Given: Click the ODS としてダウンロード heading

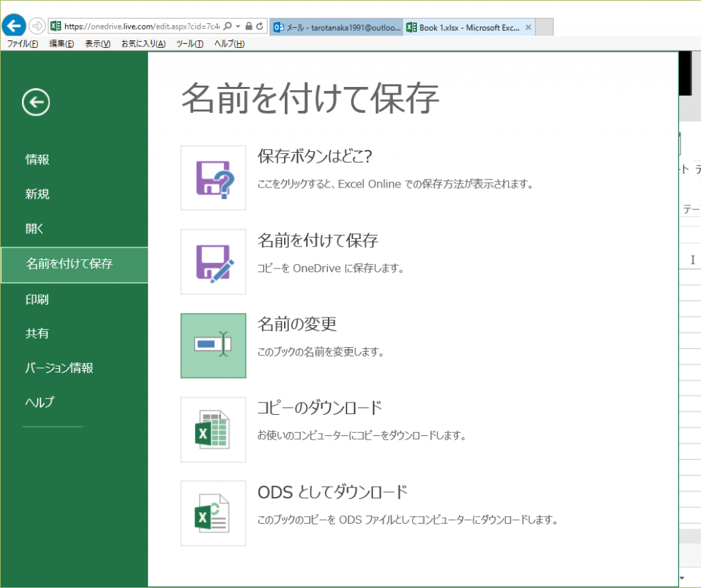Looking at the screenshot, I should tap(332, 492).
